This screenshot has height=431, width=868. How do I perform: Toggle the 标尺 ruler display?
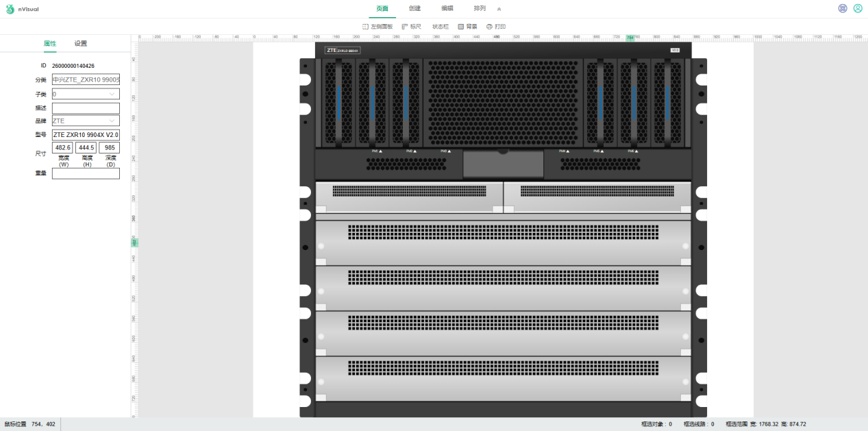tap(412, 27)
